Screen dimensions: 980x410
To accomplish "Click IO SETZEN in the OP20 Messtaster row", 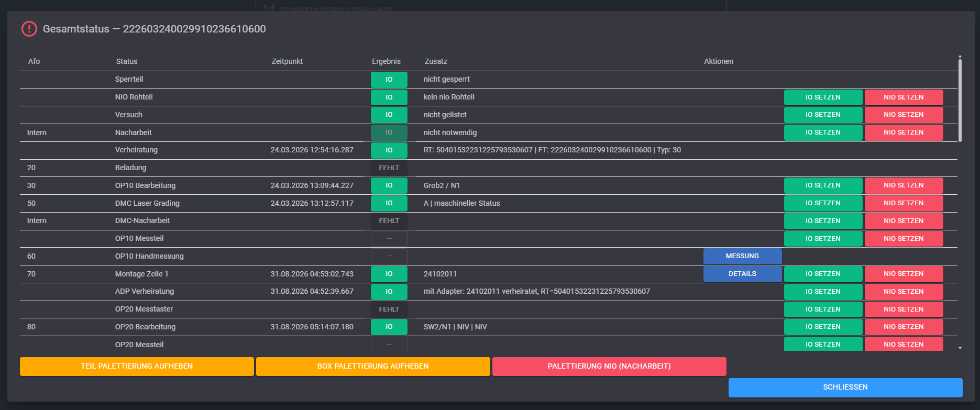I will click(823, 309).
